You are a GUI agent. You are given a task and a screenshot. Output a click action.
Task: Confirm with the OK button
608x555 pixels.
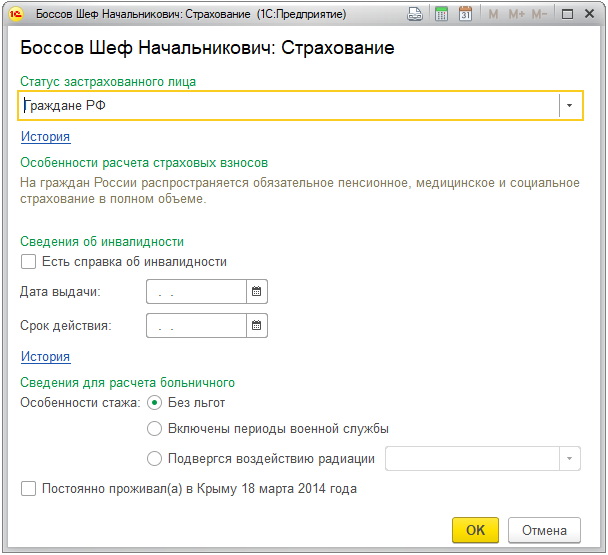[x=475, y=530]
